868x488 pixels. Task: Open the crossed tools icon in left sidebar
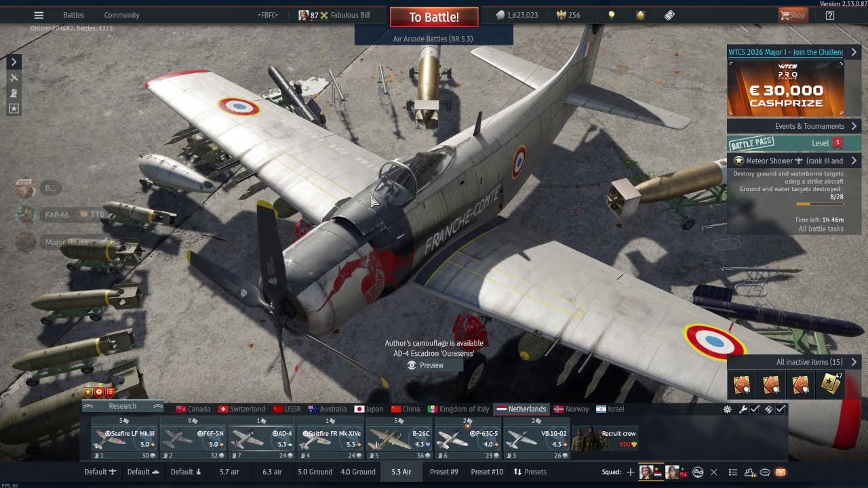[x=14, y=78]
